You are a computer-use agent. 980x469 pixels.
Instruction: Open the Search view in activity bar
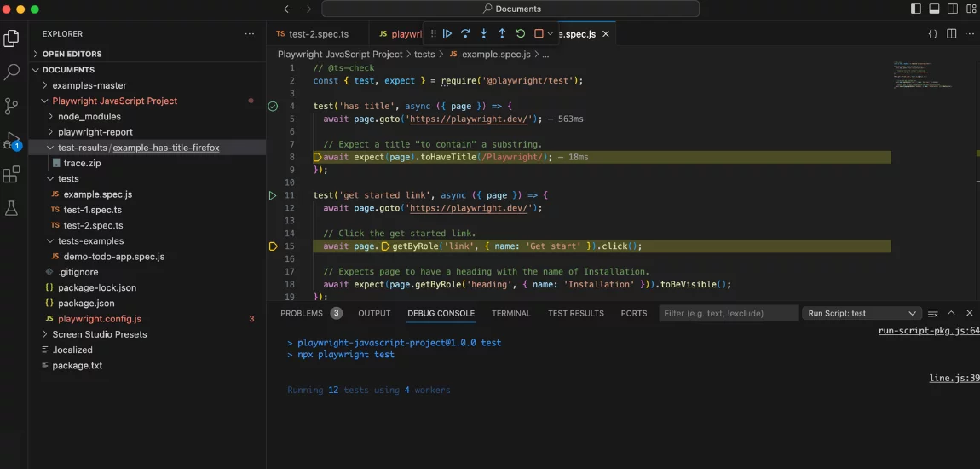(12, 72)
